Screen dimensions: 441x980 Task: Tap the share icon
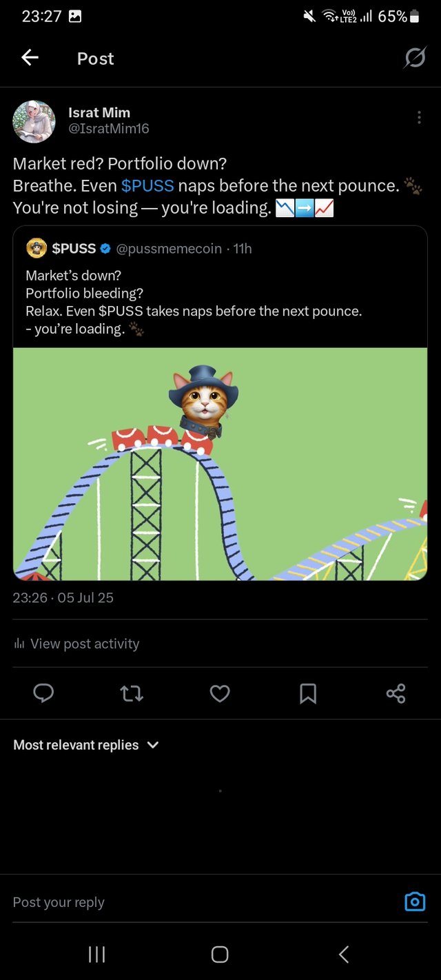tap(396, 693)
